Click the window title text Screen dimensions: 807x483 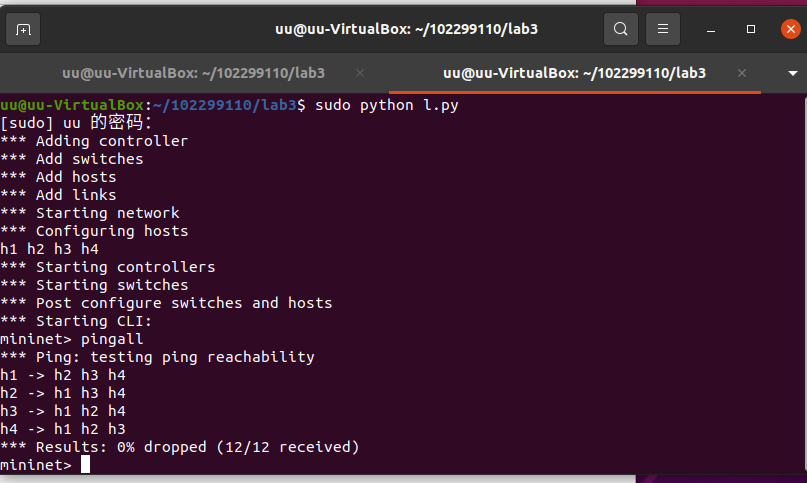click(406, 29)
